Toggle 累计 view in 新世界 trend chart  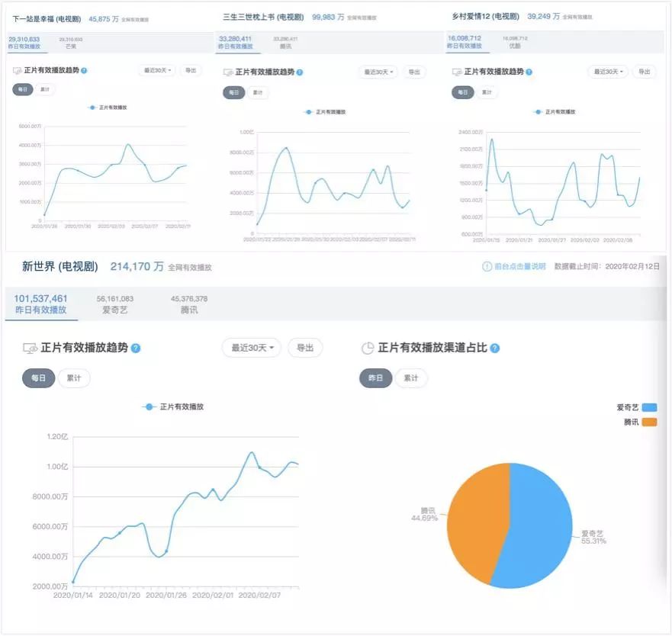74,378
